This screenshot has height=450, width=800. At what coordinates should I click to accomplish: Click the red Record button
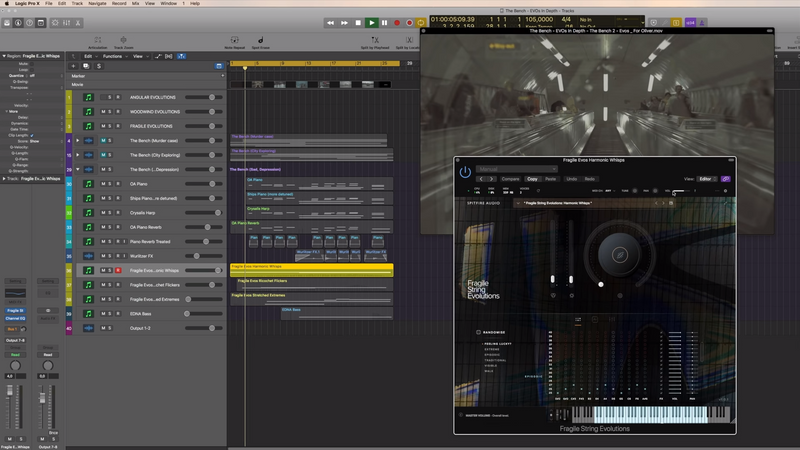(397, 22)
